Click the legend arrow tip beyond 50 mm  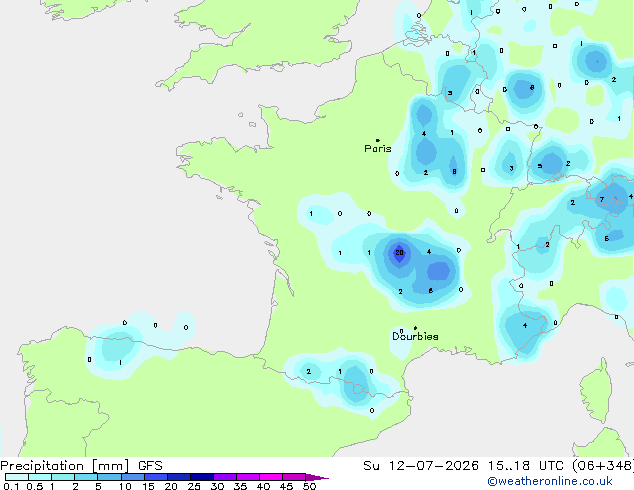(x=317, y=477)
